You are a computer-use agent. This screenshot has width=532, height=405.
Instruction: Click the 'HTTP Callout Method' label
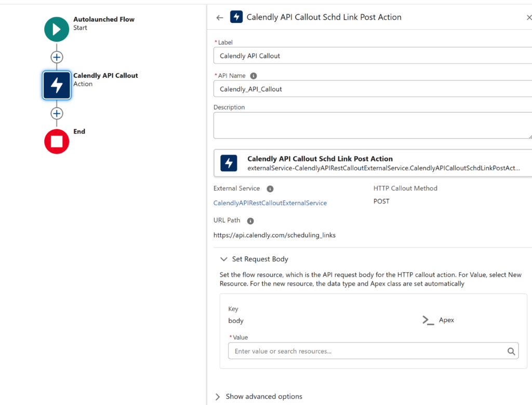point(405,188)
